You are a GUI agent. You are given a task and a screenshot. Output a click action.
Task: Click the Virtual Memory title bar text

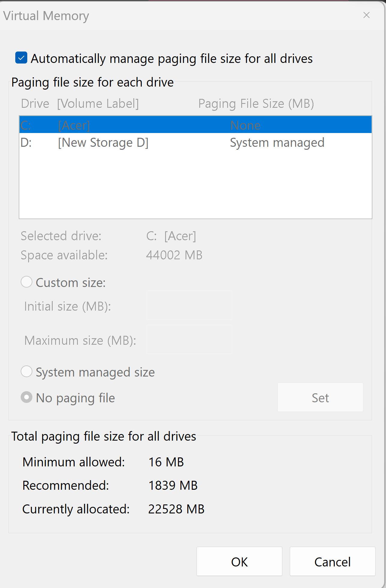[x=46, y=16]
